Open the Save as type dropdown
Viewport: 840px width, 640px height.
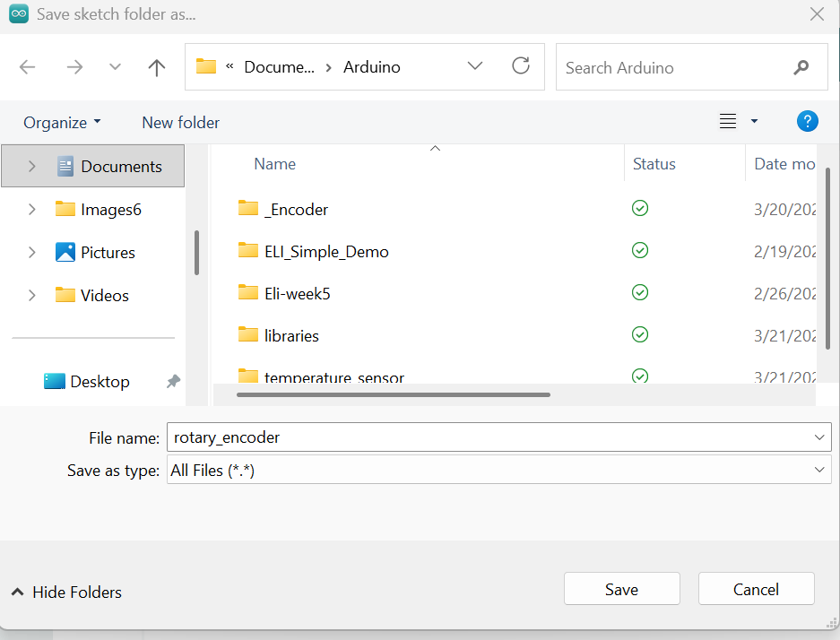(818, 470)
